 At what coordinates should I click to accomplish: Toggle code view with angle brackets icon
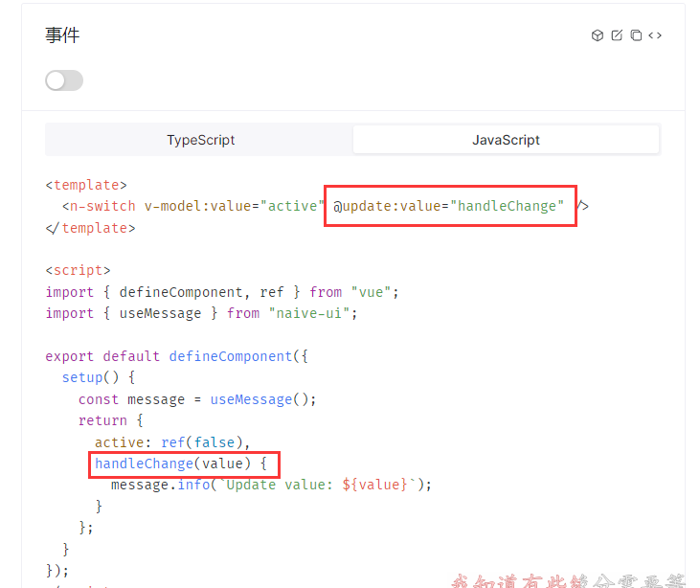[x=655, y=35]
